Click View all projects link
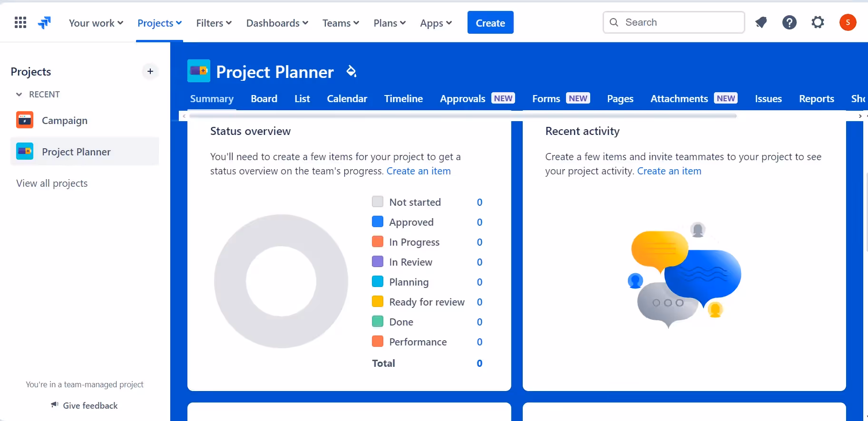Screen dimensions: 868x421 52,183
